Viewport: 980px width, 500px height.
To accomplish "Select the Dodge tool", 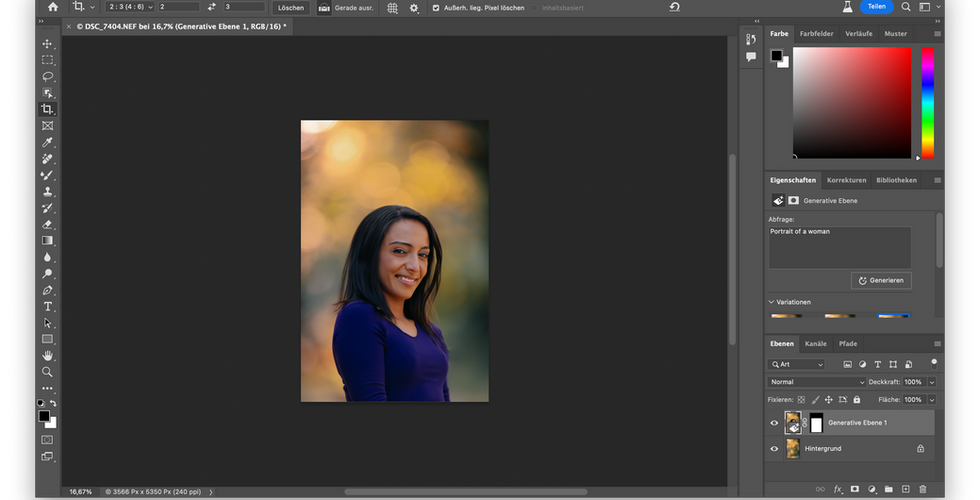I will tap(47, 274).
